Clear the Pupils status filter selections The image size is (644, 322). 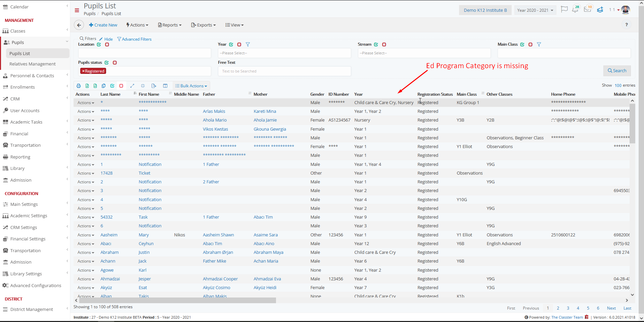click(x=115, y=62)
